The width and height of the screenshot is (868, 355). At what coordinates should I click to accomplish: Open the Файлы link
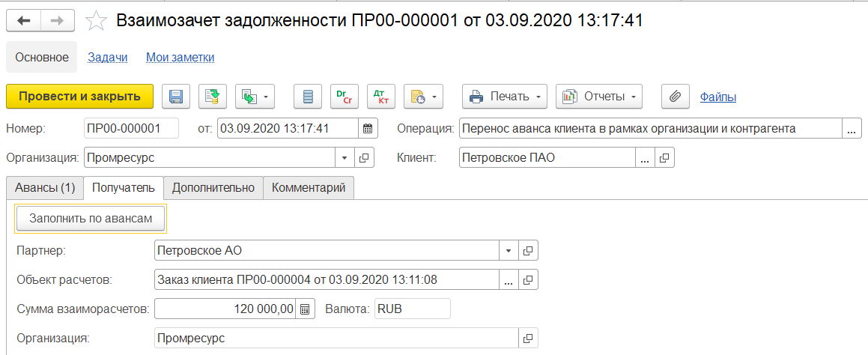pyautogui.click(x=717, y=97)
